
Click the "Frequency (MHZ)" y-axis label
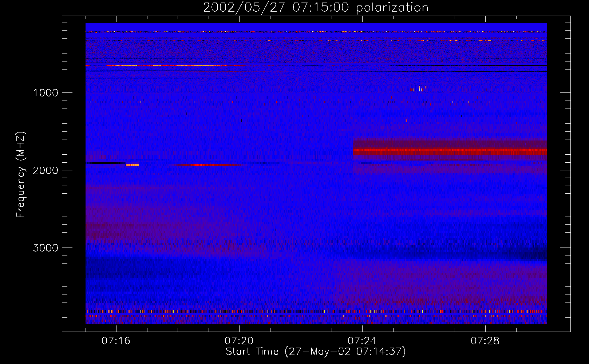pos(21,175)
